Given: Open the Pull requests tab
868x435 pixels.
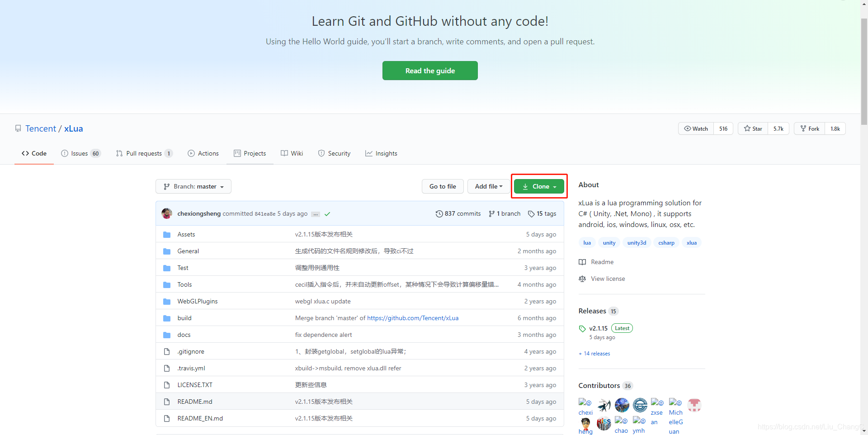Looking at the screenshot, I should (x=144, y=153).
